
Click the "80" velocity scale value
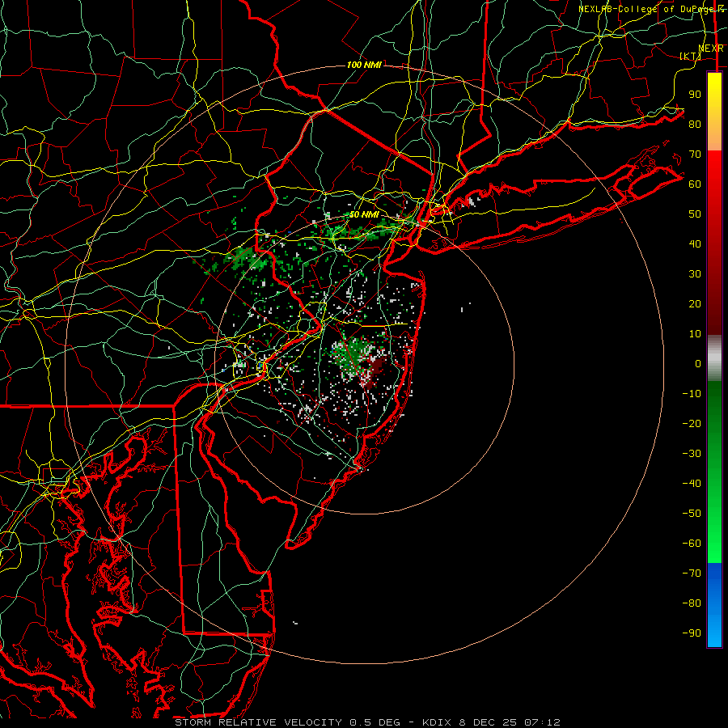pos(695,124)
